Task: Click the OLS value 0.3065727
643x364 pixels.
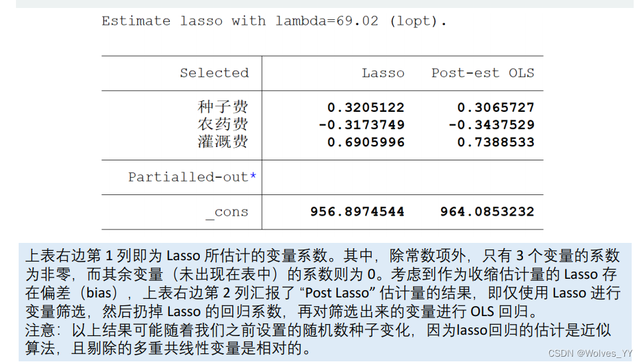Action: pos(496,107)
